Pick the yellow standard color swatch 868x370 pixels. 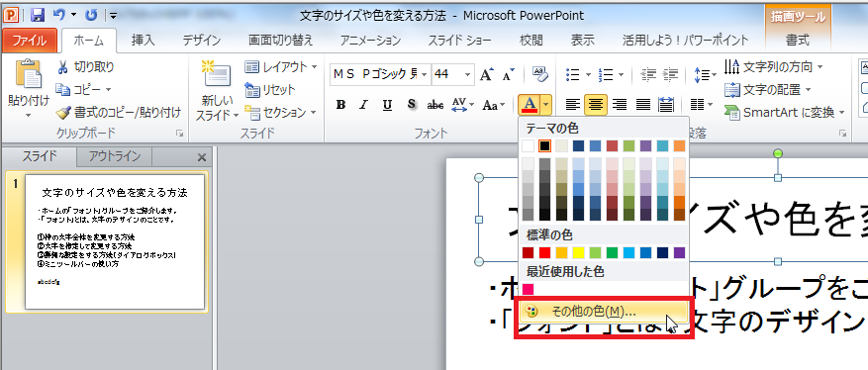578,252
